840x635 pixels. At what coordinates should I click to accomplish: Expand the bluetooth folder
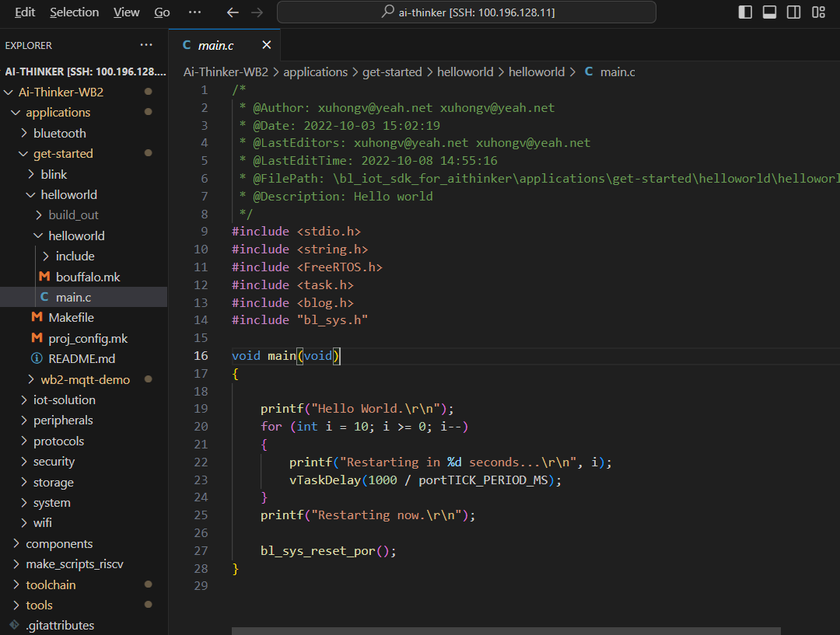click(59, 133)
